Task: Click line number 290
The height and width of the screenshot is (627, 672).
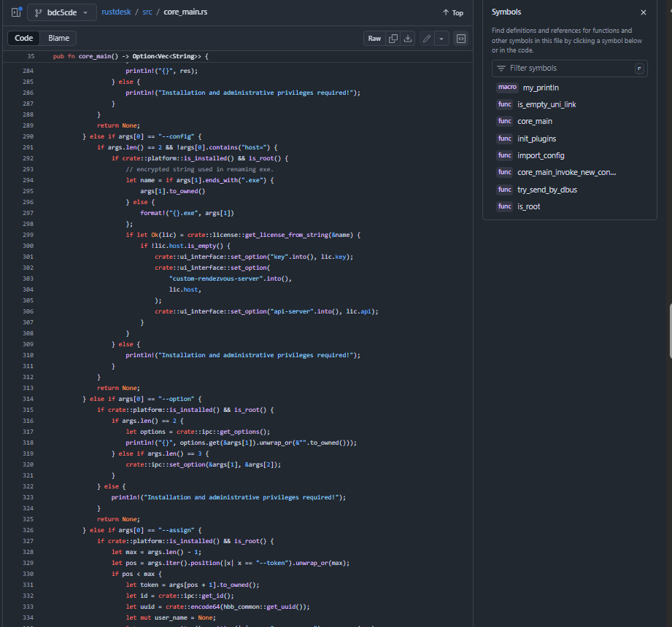Action: pos(28,136)
